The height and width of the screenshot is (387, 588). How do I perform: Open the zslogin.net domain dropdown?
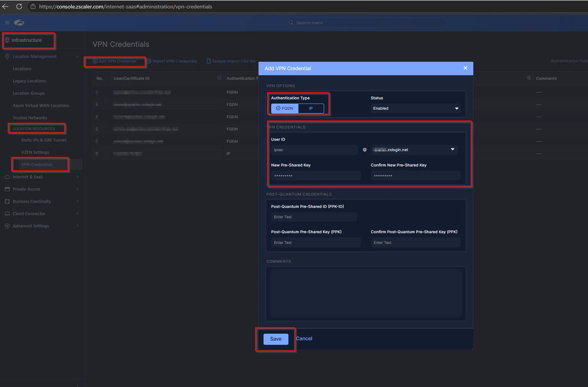point(414,150)
